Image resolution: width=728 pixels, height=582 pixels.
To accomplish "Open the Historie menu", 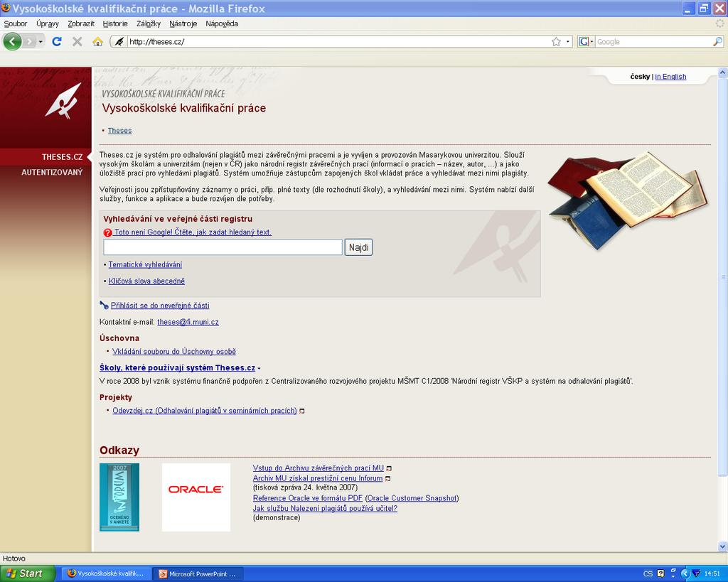I will coord(115,23).
